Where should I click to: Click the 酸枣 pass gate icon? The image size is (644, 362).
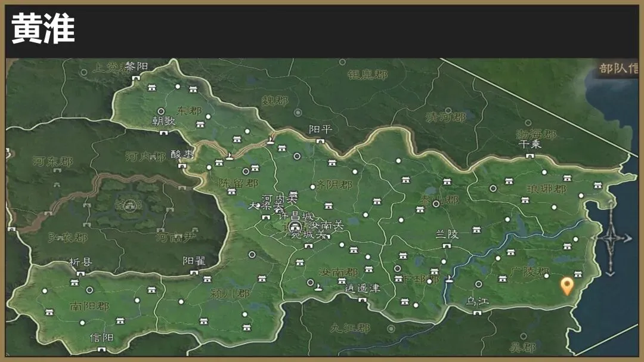(x=182, y=166)
